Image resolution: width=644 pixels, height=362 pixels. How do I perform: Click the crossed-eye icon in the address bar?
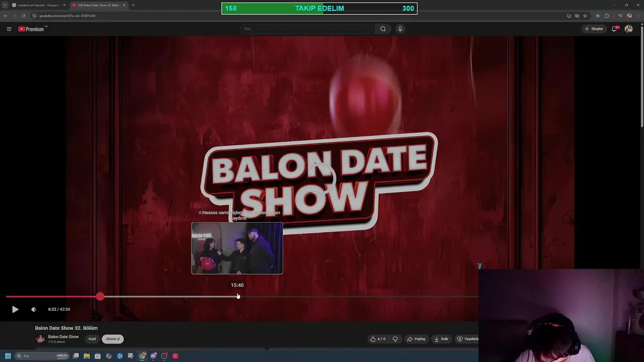coord(577,16)
